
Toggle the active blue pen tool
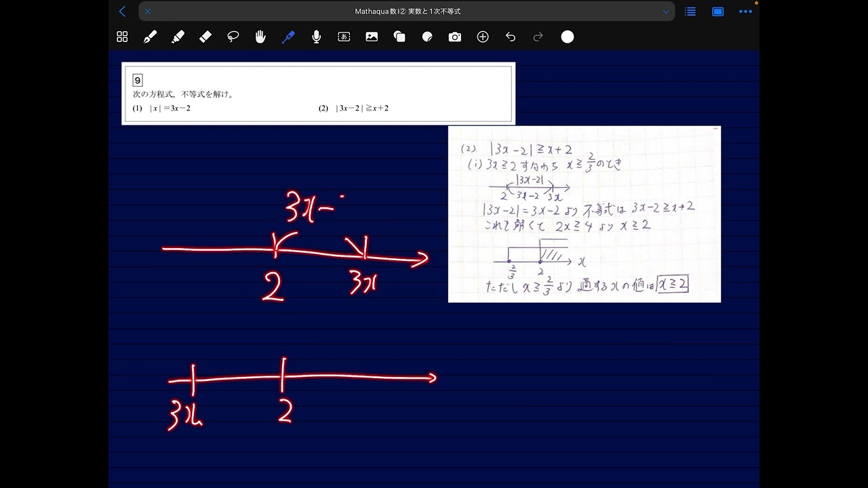288,37
